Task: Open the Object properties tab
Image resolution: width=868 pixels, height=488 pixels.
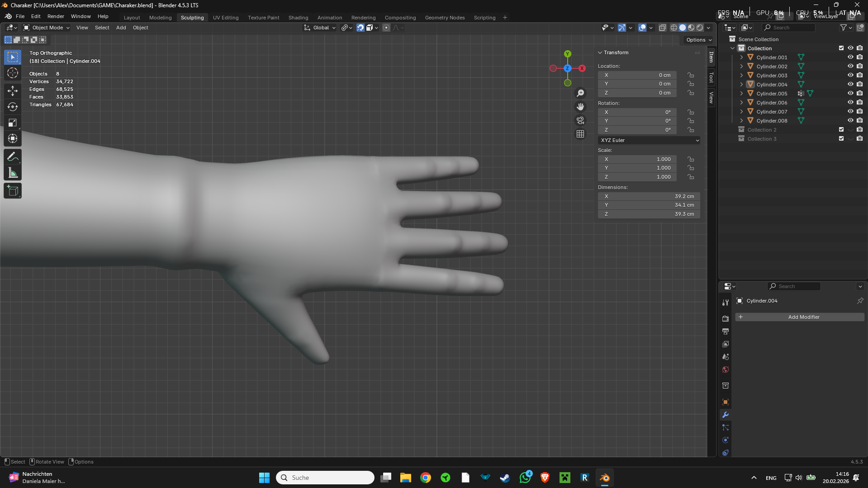Action: 726,402
